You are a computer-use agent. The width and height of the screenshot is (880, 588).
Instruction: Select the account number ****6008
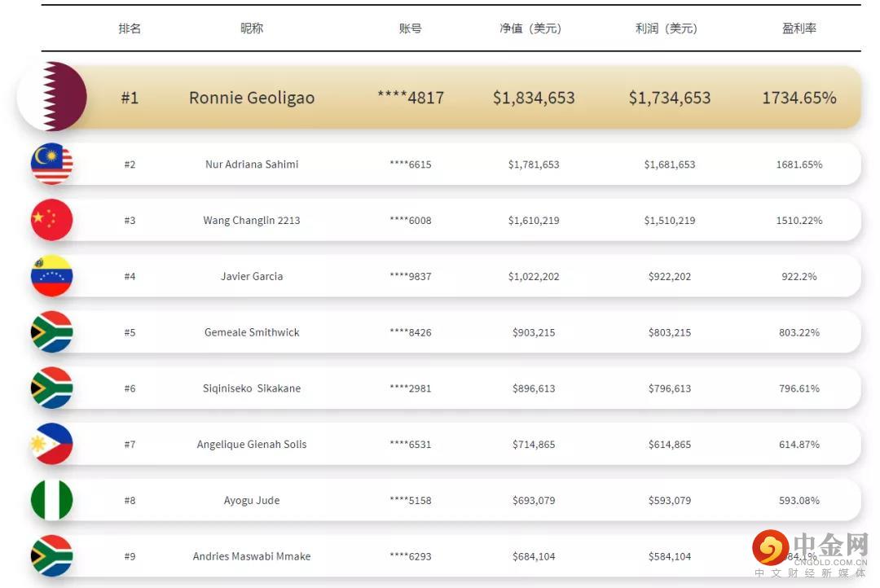tap(410, 221)
